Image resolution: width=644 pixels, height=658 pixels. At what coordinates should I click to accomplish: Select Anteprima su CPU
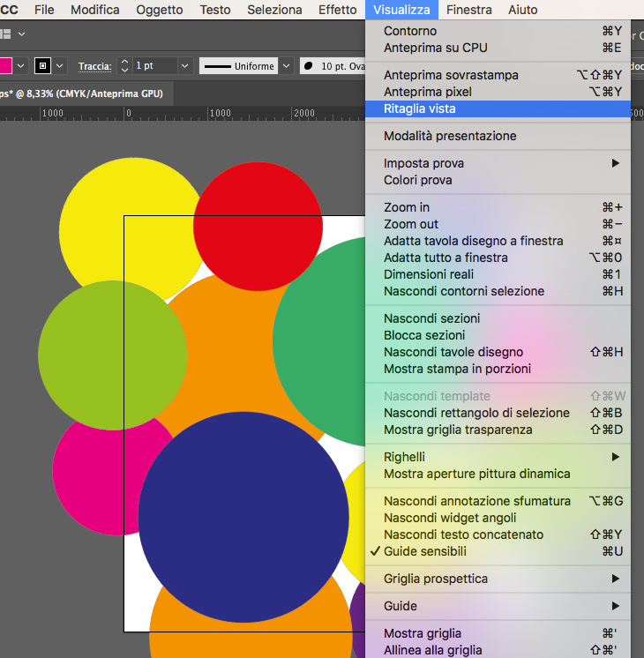498,48
